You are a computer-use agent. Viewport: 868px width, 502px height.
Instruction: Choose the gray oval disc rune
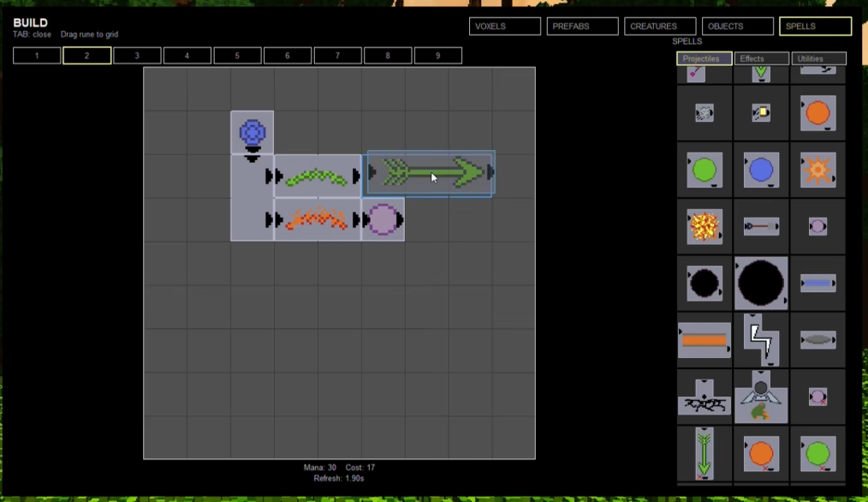pyautogui.click(x=817, y=340)
